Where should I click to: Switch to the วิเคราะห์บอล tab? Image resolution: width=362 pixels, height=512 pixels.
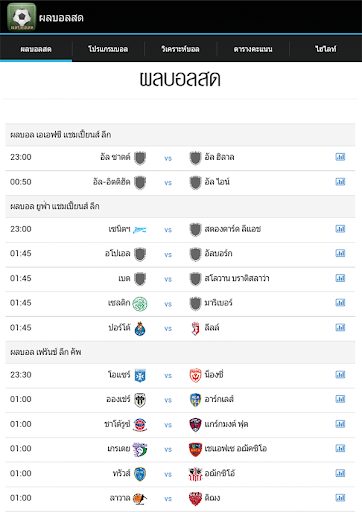pyautogui.click(x=180, y=49)
